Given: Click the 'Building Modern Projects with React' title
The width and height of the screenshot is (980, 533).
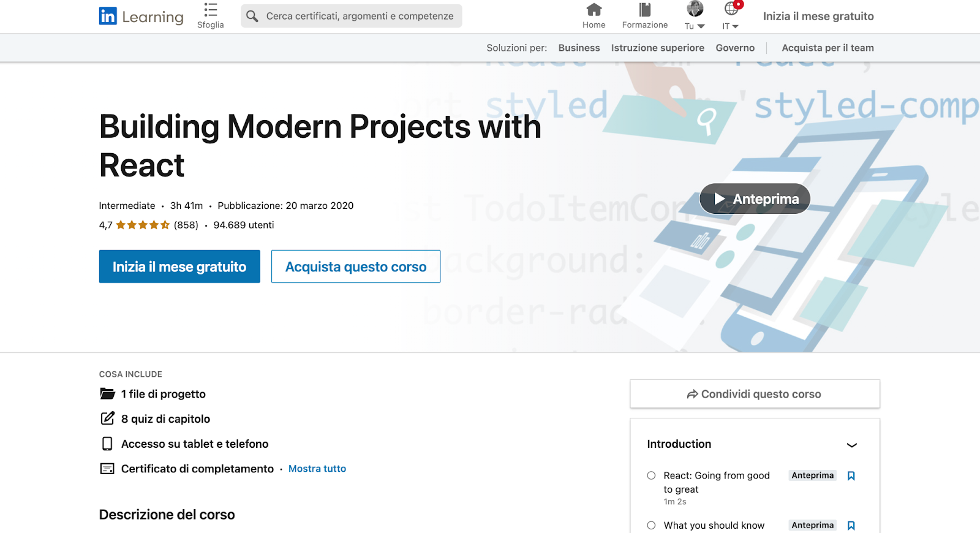Looking at the screenshot, I should pyautogui.click(x=320, y=146).
